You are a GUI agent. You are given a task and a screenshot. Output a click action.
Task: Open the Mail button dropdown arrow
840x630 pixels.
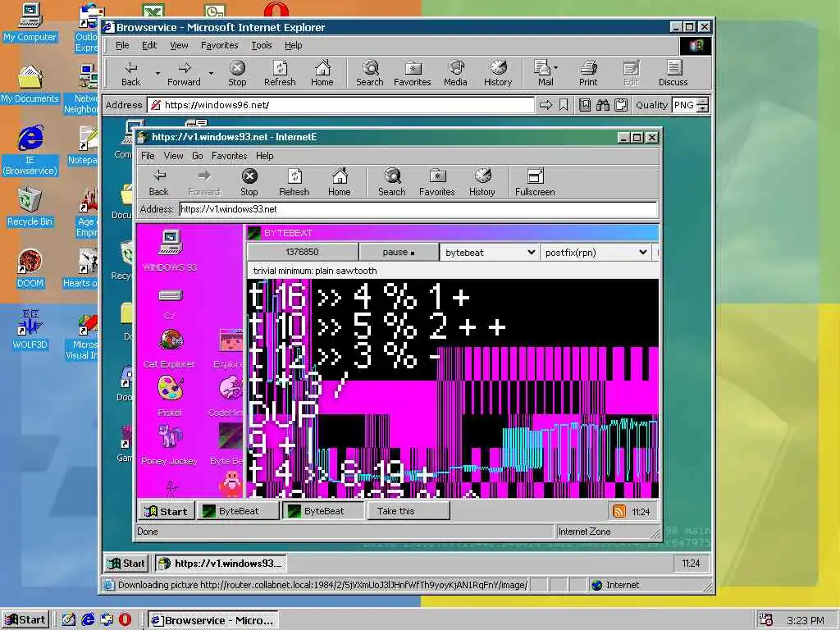point(555,67)
